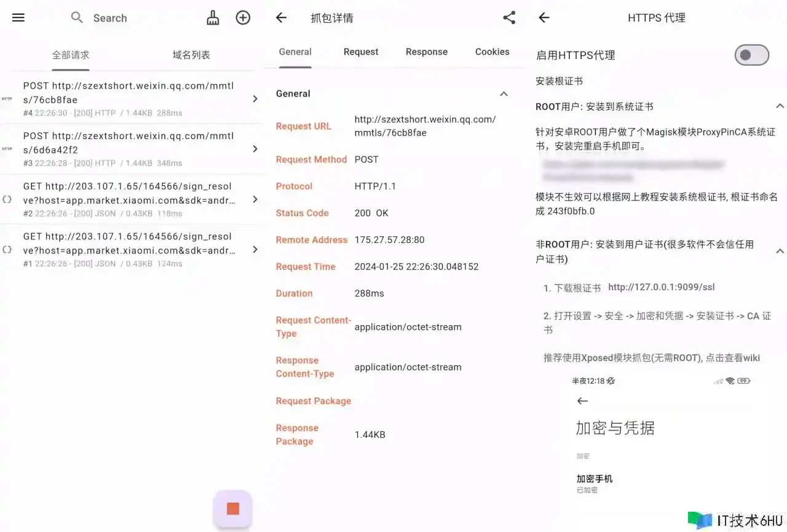
Task: Click 安装根证书 heading
Action: [559, 81]
